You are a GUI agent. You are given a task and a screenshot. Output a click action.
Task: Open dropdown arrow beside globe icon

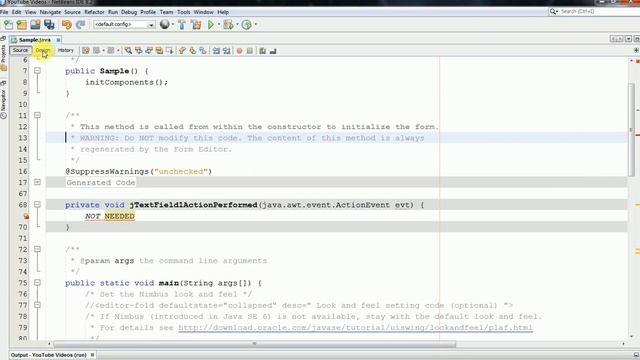(x=173, y=24)
